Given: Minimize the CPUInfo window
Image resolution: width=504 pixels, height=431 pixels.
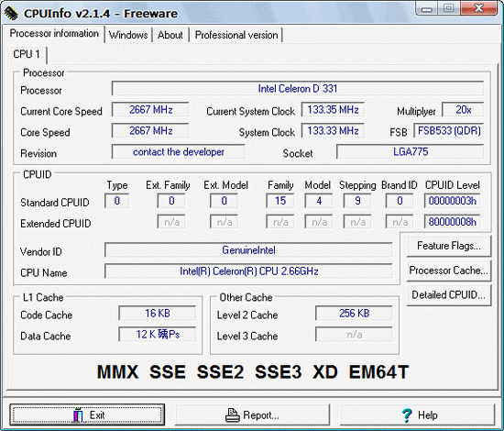Looking at the screenshot, I should point(426,8).
